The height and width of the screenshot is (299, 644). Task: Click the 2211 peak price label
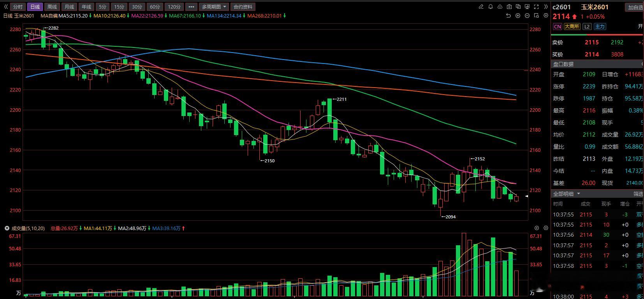coord(339,99)
